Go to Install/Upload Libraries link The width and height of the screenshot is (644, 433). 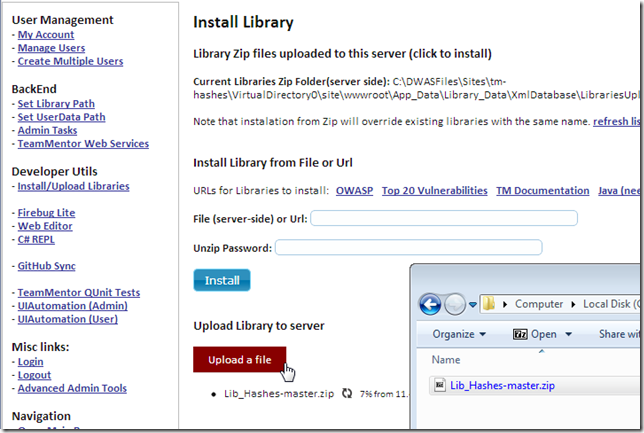[x=73, y=186]
